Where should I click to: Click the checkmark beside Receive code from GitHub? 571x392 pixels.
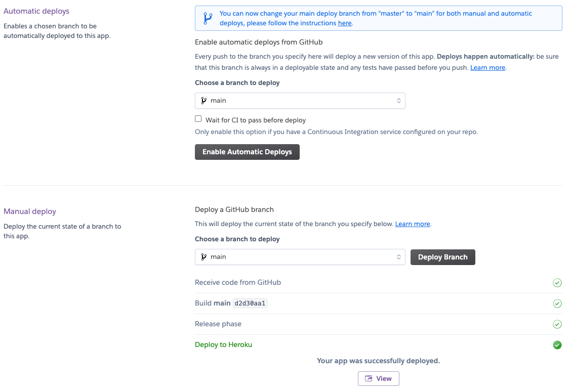coord(557,283)
